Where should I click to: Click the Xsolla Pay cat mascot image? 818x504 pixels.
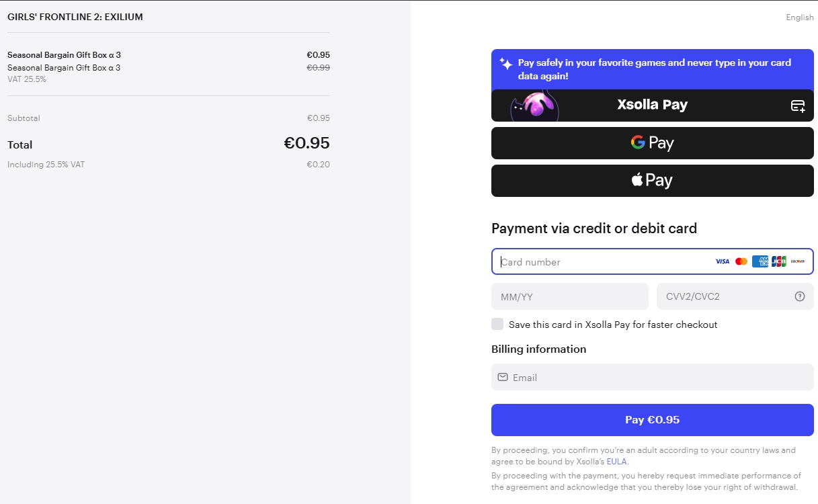[x=534, y=106]
